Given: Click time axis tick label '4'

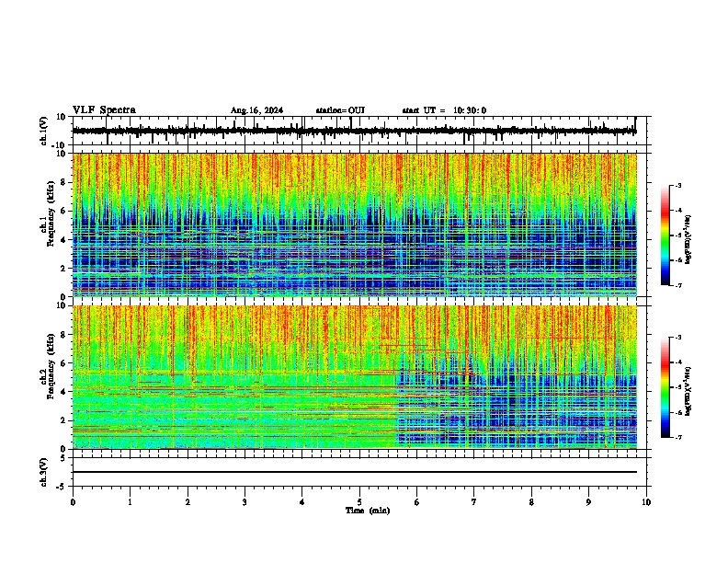Looking at the screenshot, I should click(x=302, y=502).
